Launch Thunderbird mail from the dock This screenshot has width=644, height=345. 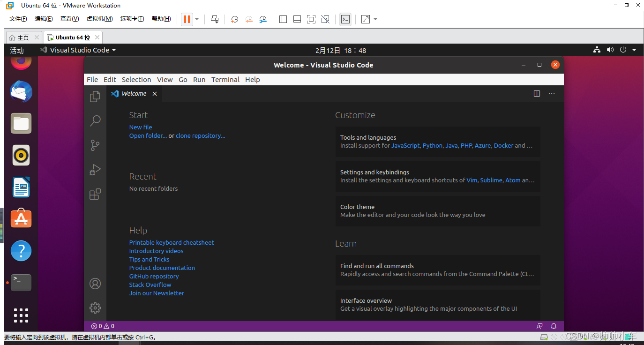tap(21, 92)
